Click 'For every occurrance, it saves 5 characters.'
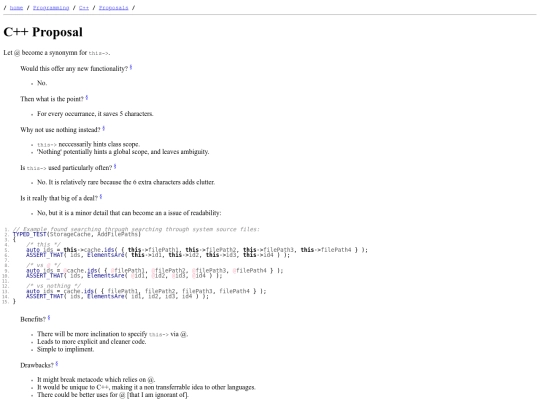 coord(95,114)
